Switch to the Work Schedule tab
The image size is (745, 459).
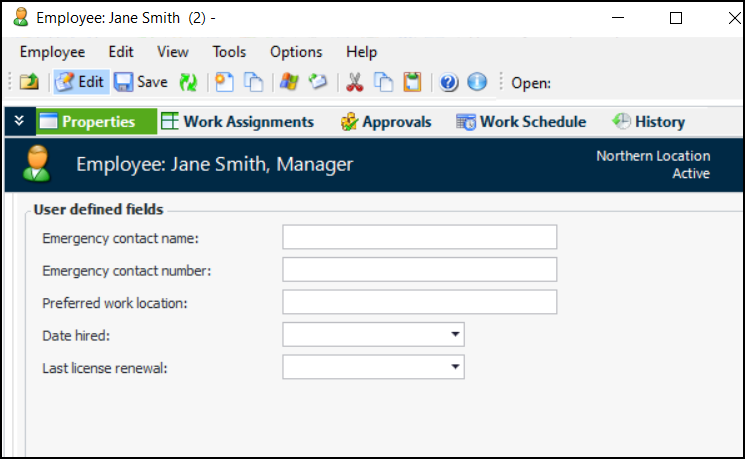(x=521, y=122)
